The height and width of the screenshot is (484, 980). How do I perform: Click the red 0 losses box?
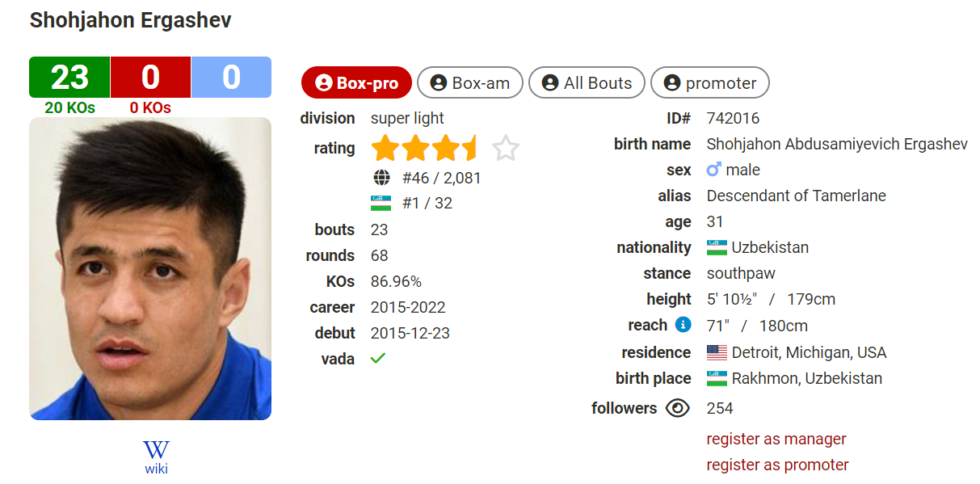pyautogui.click(x=150, y=78)
